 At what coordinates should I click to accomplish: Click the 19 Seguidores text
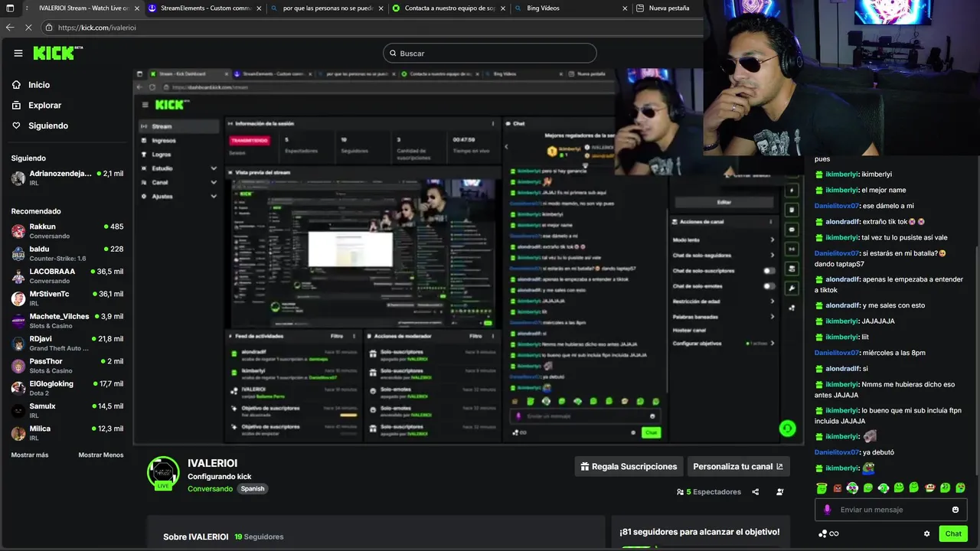click(259, 537)
